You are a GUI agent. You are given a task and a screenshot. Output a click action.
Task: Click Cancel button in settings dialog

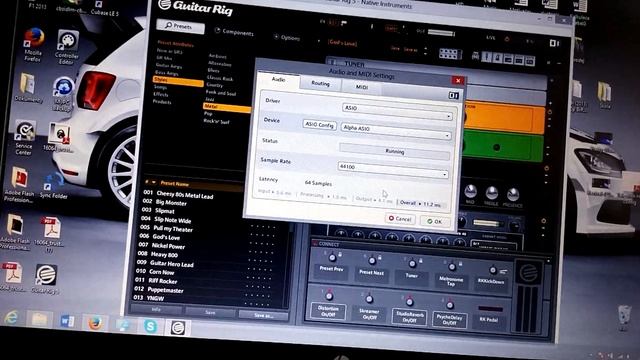click(400, 219)
